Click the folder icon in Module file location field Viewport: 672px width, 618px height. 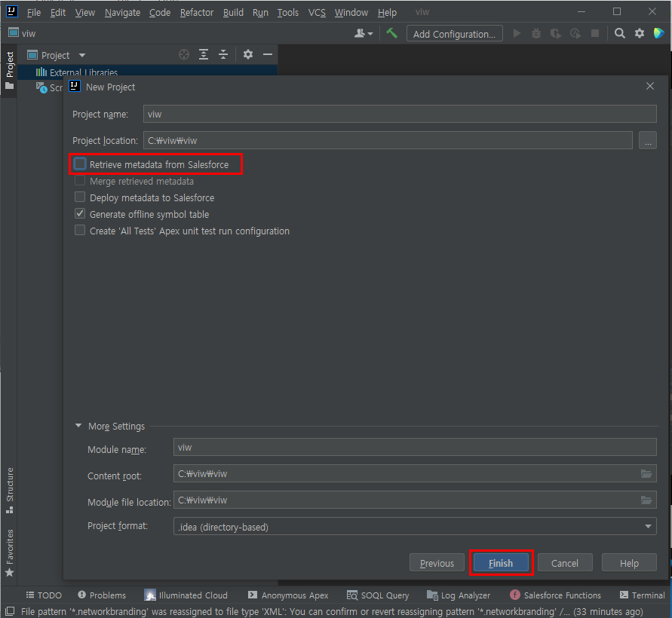pyautogui.click(x=646, y=500)
